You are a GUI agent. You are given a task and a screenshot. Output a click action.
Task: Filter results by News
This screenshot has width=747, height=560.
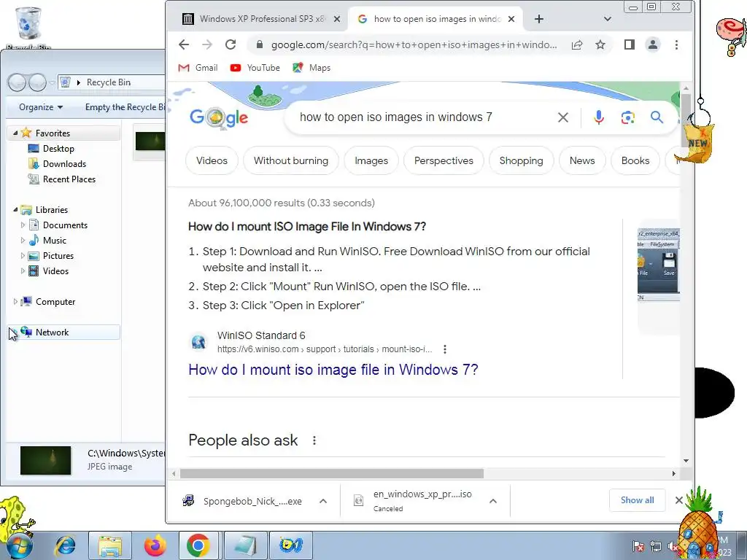click(x=582, y=160)
